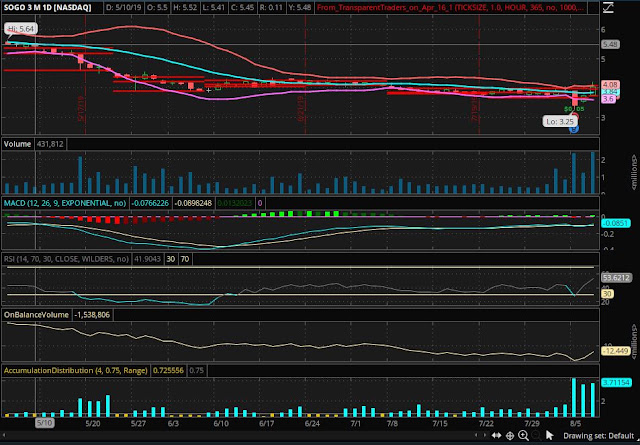The width and height of the screenshot is (640, 445).
Task: Click the red event circle near Lo label
Action: coord(576,116)
